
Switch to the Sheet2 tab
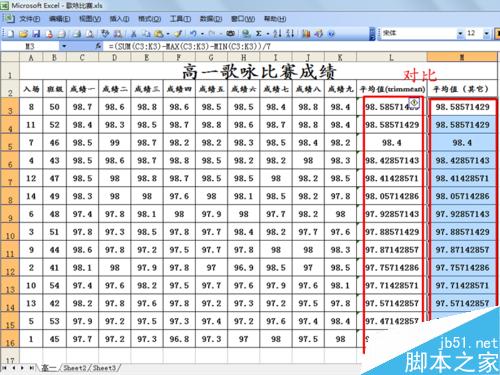pyautogui.click(x=75, y=368)
